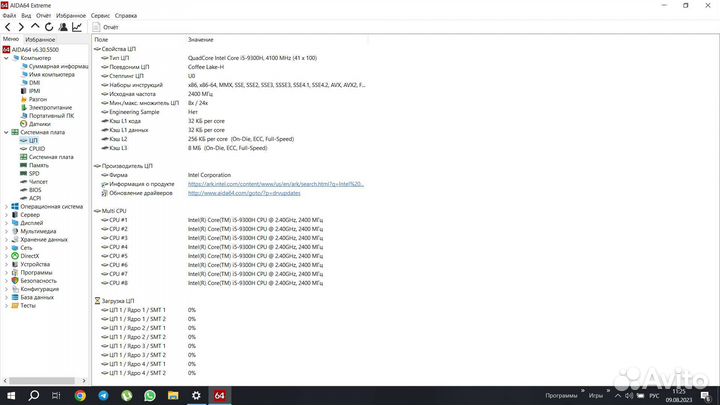720x405 pixels.
Task: Click the sidebar scrollbar right arrow
Action: (x=84, y=381)
